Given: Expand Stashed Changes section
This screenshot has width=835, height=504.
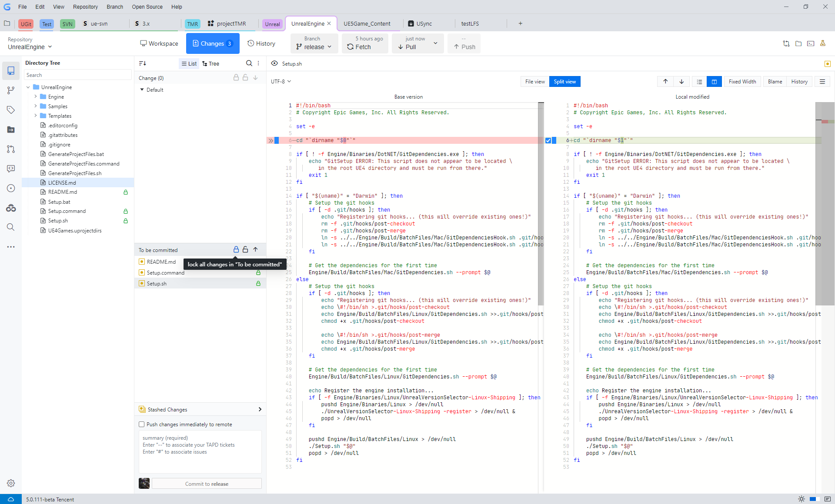Looking at the screenshot, I should [x=260, y=409].
